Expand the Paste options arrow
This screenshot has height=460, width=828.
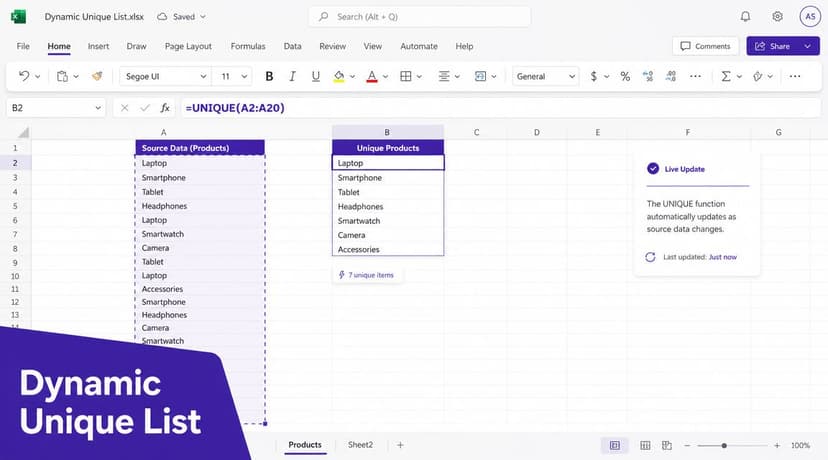[x=76, y=77]
